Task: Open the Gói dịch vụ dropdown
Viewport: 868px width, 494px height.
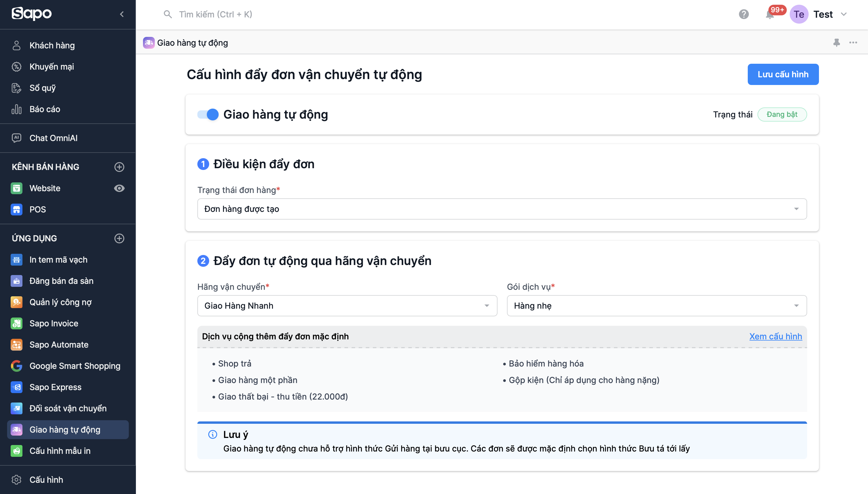Action: coord(656,306)
